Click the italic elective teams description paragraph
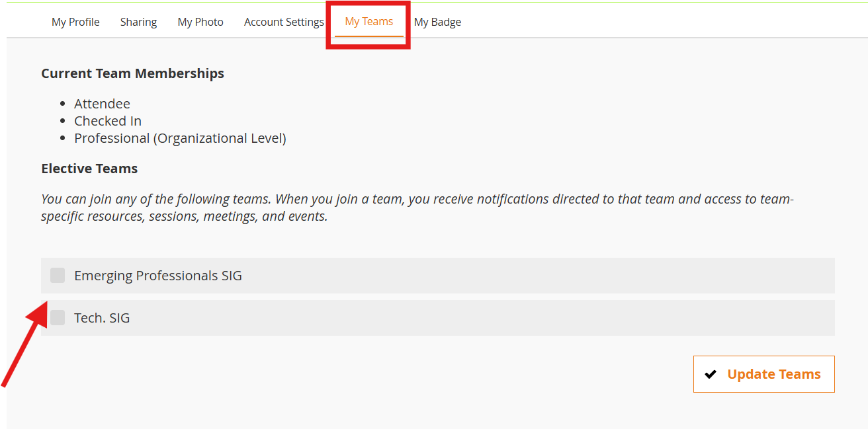The image size is (868, 429). click(417, 208)
